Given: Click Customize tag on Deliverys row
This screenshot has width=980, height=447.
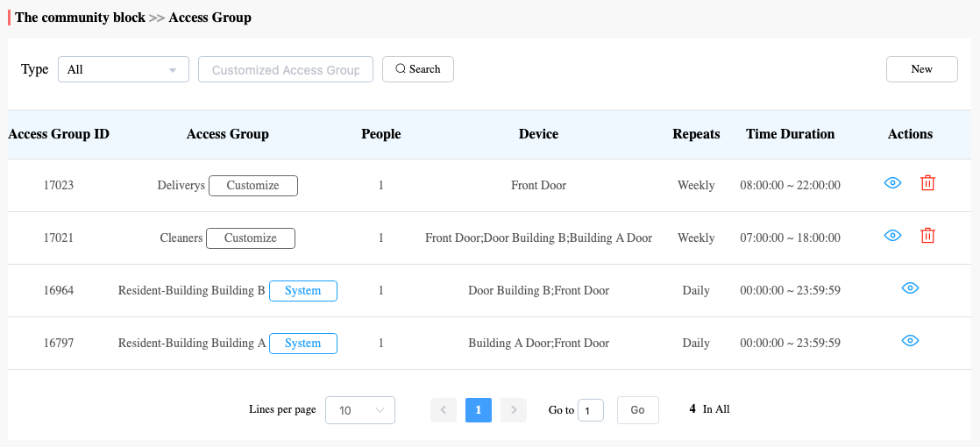Looking at the screenshot, I should click(x=252, y=186).
